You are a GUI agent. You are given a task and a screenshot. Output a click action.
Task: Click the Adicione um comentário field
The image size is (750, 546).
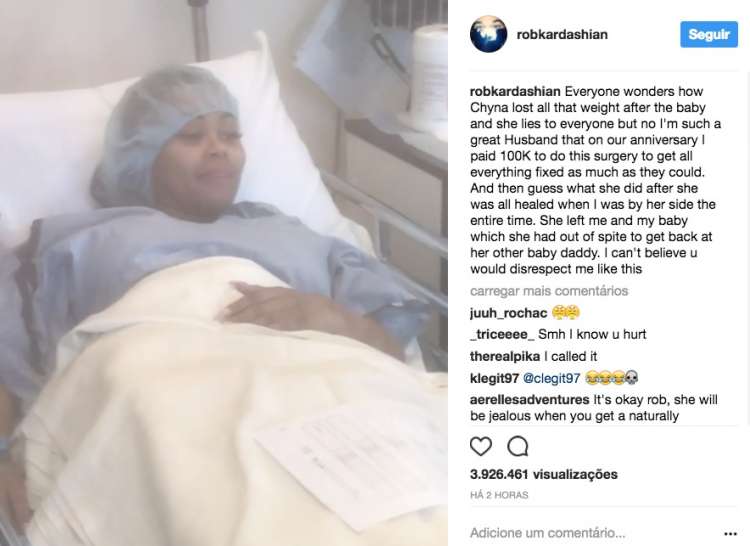tap(547, 532)
